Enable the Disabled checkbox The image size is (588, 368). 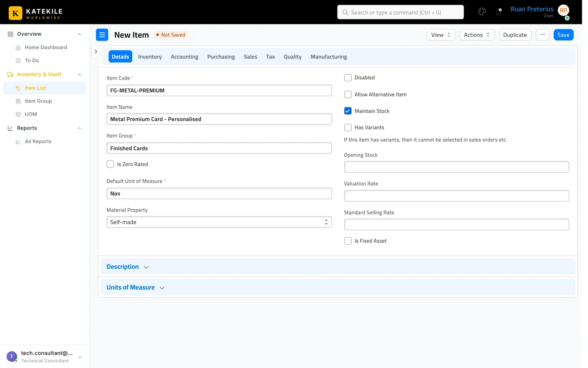click(348, 78)
